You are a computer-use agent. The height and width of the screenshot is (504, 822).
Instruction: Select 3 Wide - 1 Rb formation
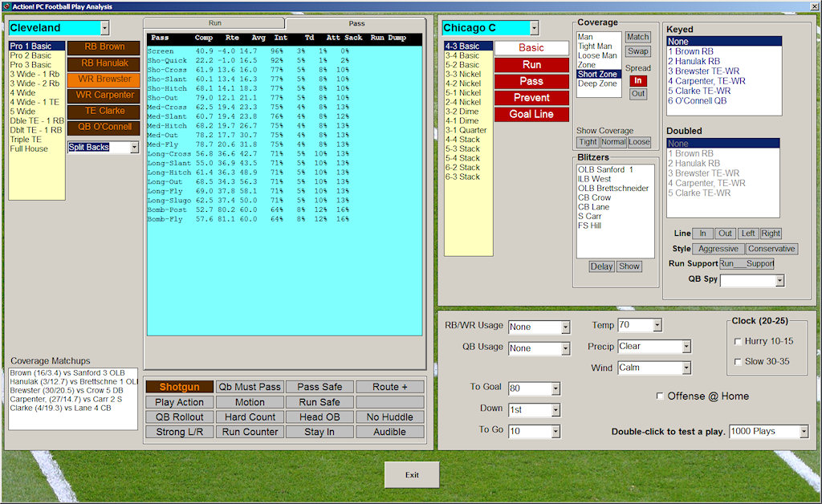click(x=35, y=74)
